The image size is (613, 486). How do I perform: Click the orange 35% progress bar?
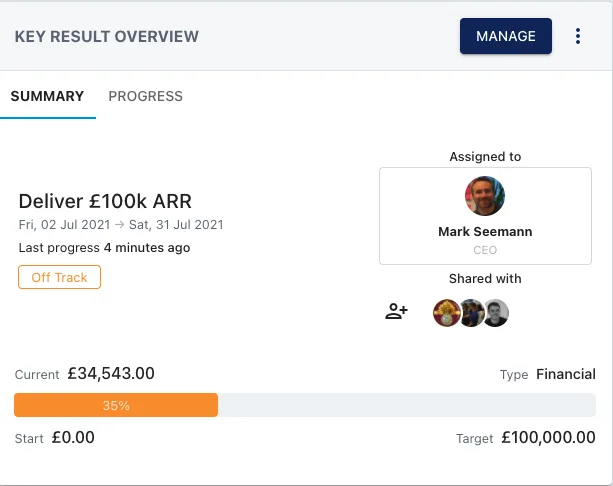[x=116, y=405]
